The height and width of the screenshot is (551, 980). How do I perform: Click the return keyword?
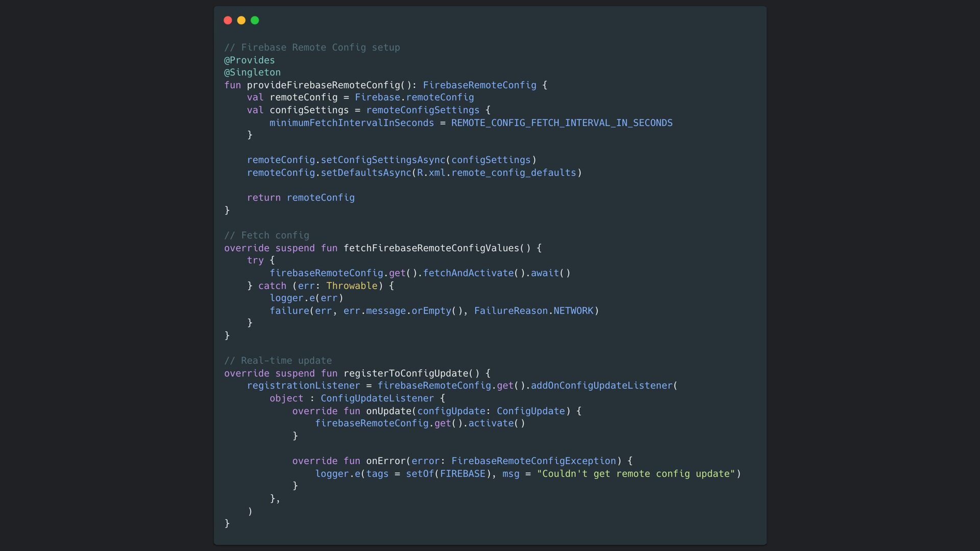(263, 198)
